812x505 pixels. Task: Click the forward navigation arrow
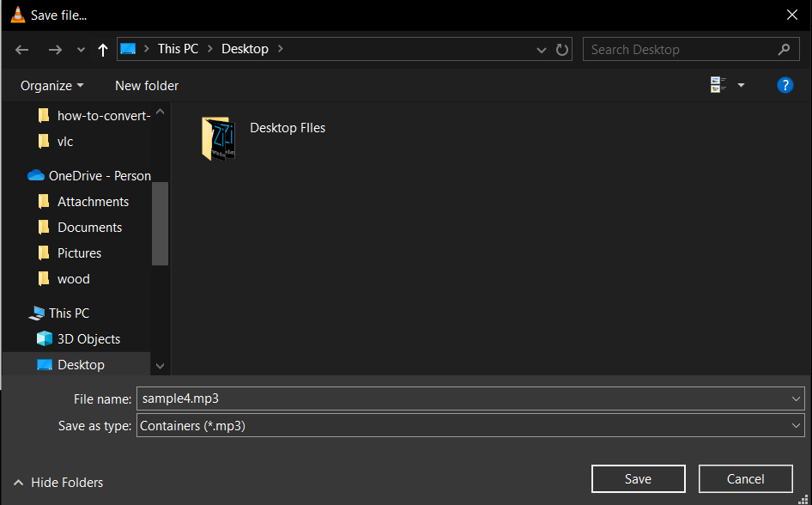coord(54,49)
